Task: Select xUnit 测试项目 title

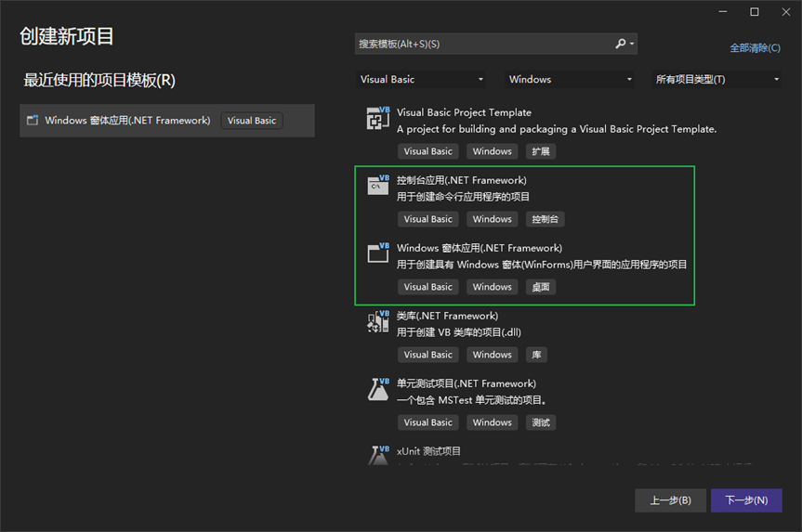Action: [428, 451]
